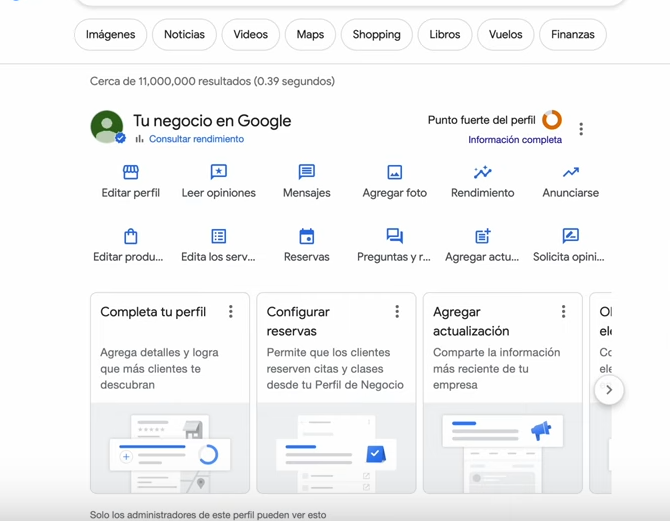This screenshot has height=521, width=670.
Task: Open Agregar actualización card options menu
Action: (x=563, y=312)
